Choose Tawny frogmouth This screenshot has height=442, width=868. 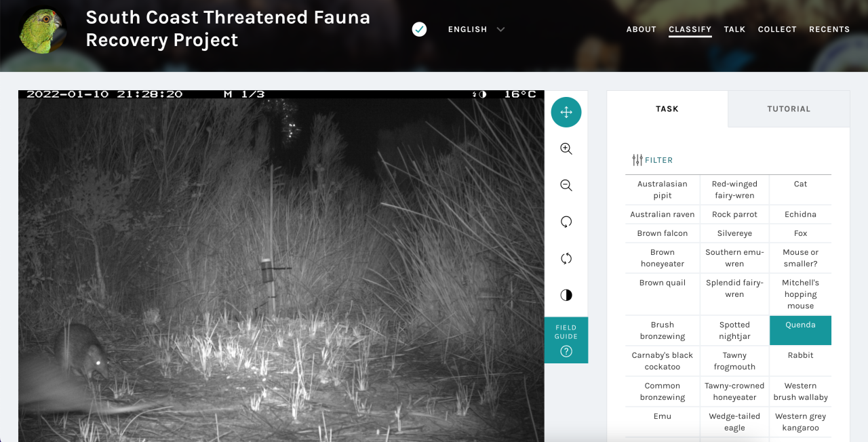click(734, 361)
